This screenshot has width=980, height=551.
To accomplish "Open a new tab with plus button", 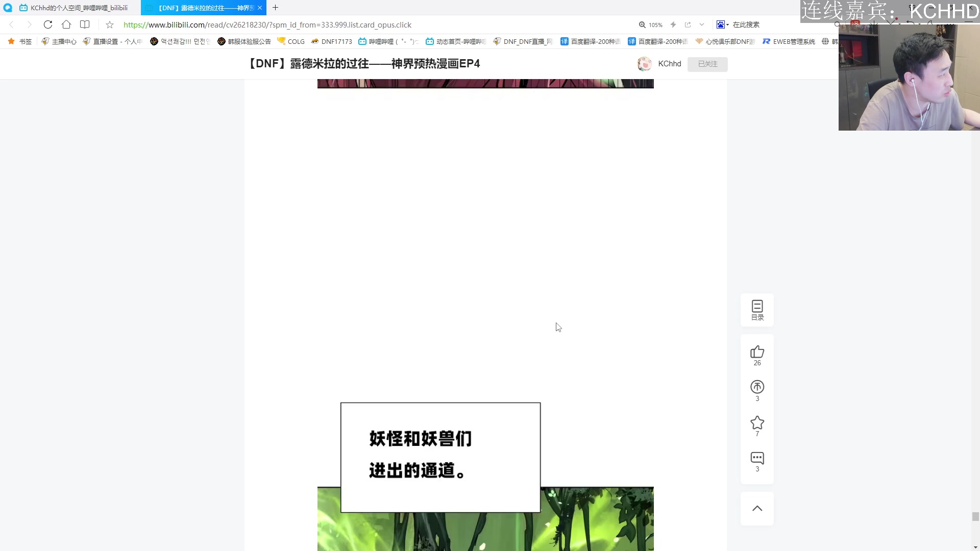I will pyautogui.click(x=275, y=8).
